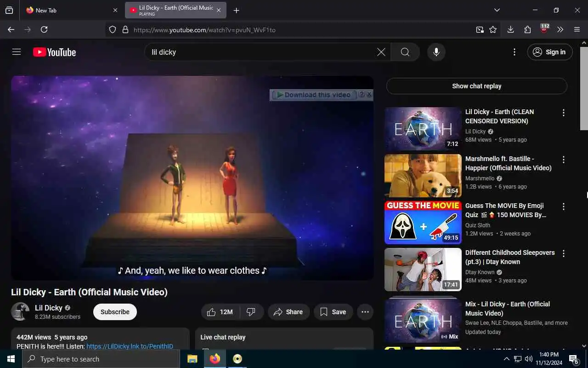
Task: Open a new browser tab with plus
Action: 236,10
